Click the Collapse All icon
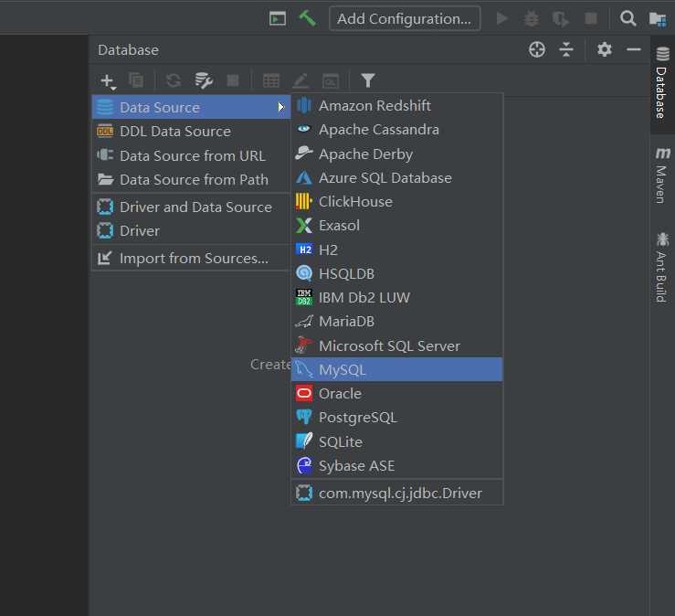The width and height of the screenshot is (675, 616). pyautogui.click(x=566, y=49)
